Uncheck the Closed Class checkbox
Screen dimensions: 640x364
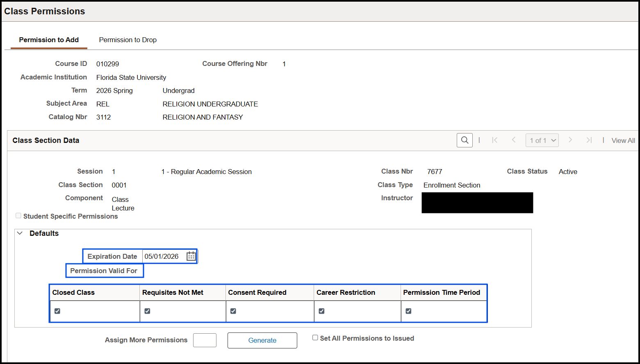[57, 311]
